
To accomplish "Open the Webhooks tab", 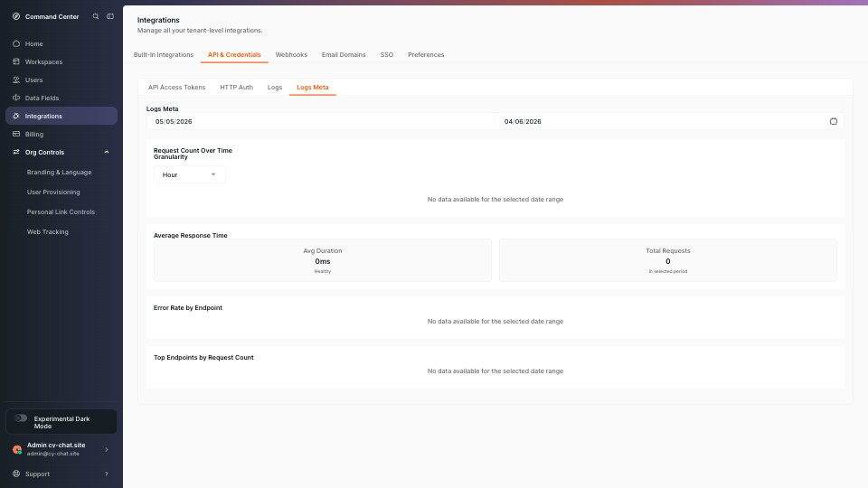I will pyautogui.click(x=291, y=55).
